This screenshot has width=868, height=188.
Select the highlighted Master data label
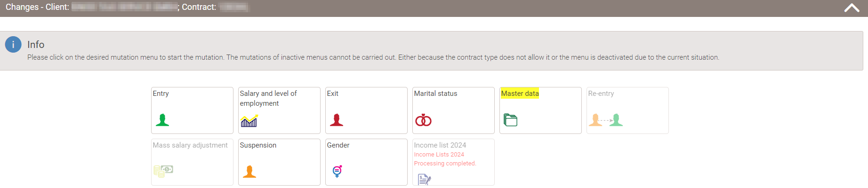click(x=520, y=94)
